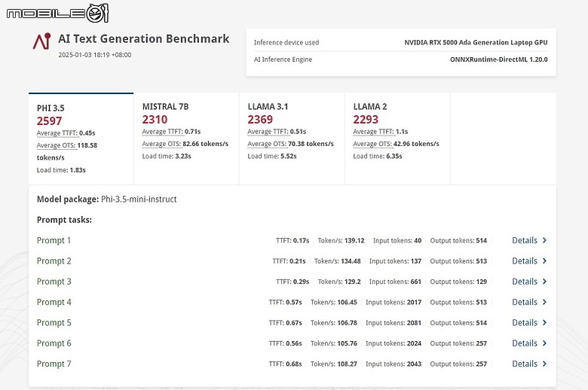Click Average OTS 42.96 tokens/s
Viewport: 588px width, 390px height.
click(396, 144)
